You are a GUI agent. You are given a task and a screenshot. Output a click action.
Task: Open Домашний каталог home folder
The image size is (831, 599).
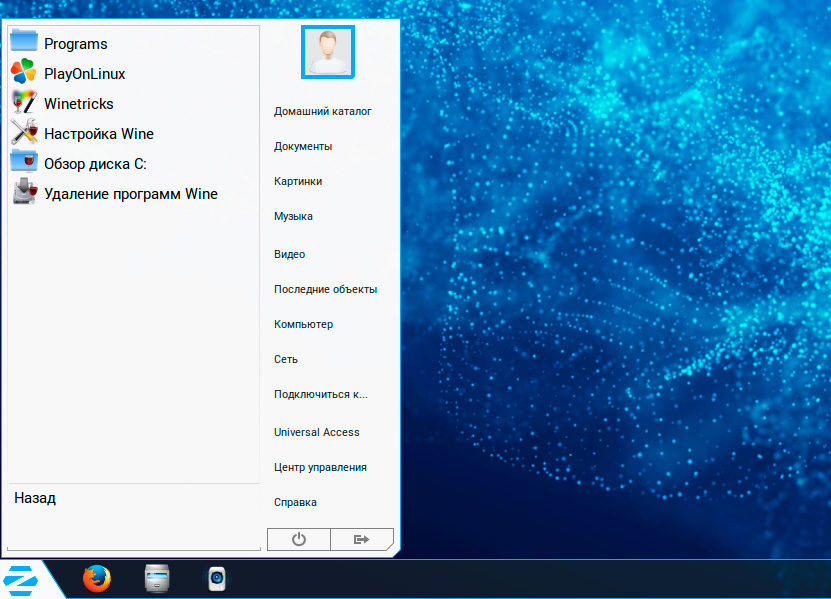coord(323,111)
